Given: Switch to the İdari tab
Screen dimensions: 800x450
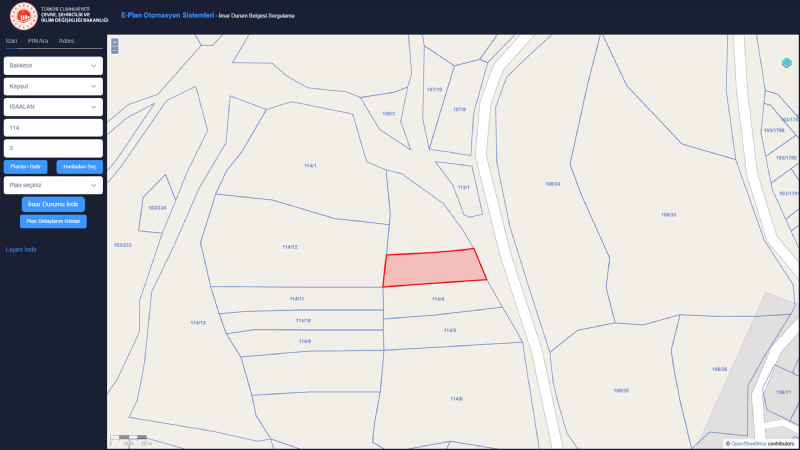Looking at the screenshot, I should (x=12, y=41).
